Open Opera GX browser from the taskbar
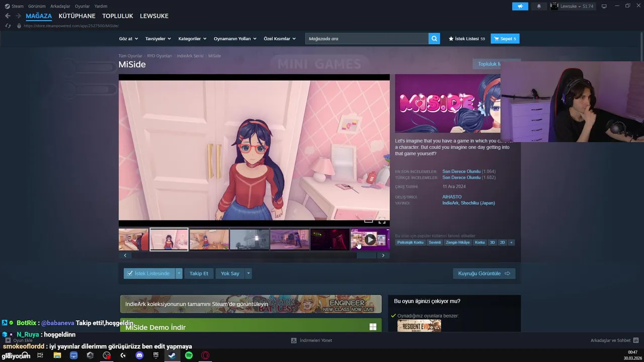Viewport: 644px width, 362px height. coord(205,355)
